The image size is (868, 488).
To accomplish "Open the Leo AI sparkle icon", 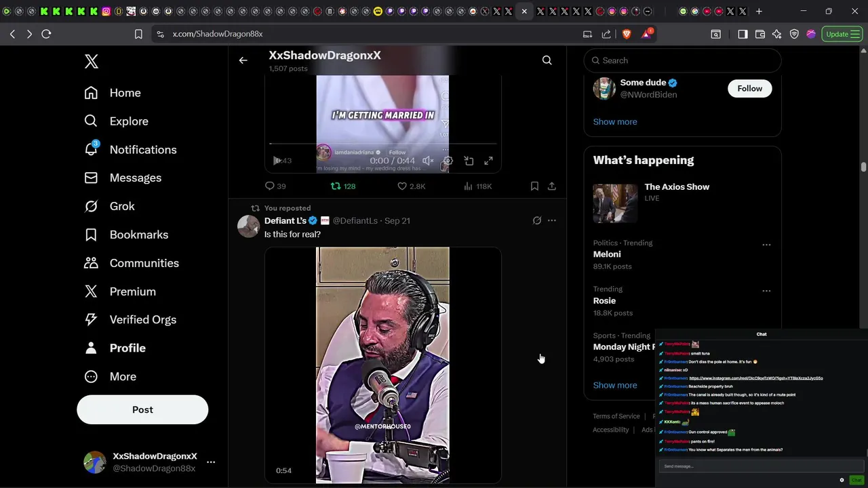I will (x=777, y=34).
